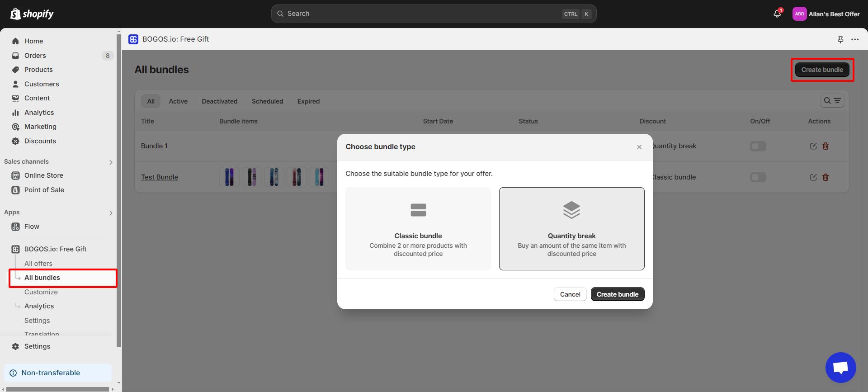868x392 pixels.
Task: Edit the Bundle 1 row
Action: pos(813,146)
